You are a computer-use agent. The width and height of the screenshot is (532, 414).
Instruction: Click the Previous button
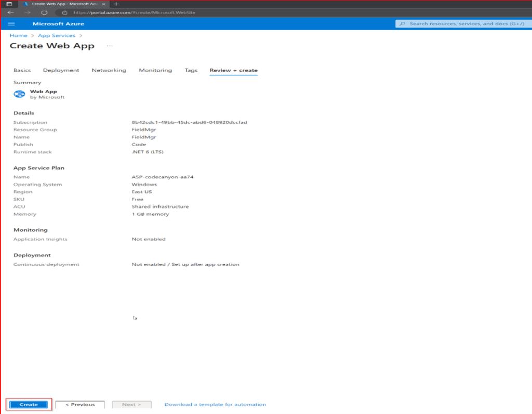pos(80,405)
